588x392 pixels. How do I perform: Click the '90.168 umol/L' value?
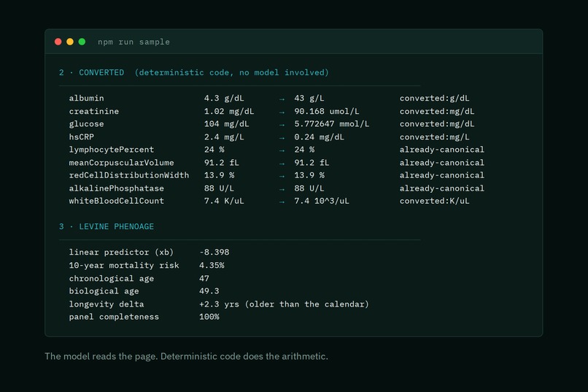point(327,112)
